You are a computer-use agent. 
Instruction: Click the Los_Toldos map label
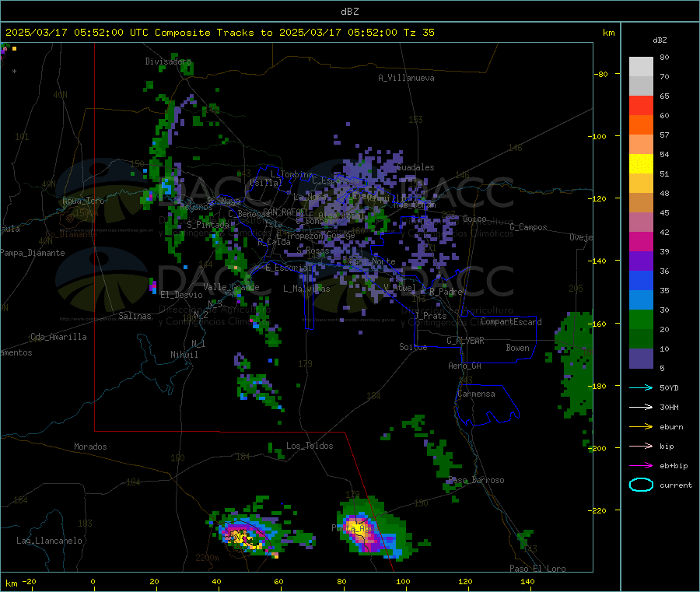coord(310,446)
